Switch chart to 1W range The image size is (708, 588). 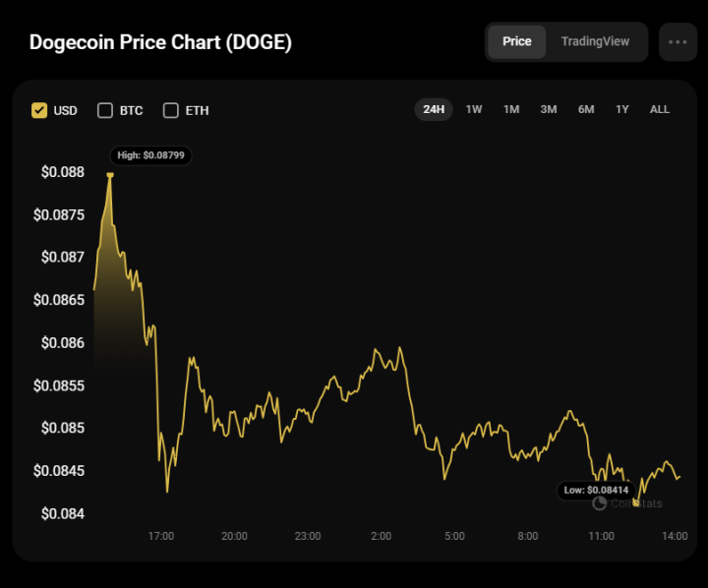coord(474,109)
